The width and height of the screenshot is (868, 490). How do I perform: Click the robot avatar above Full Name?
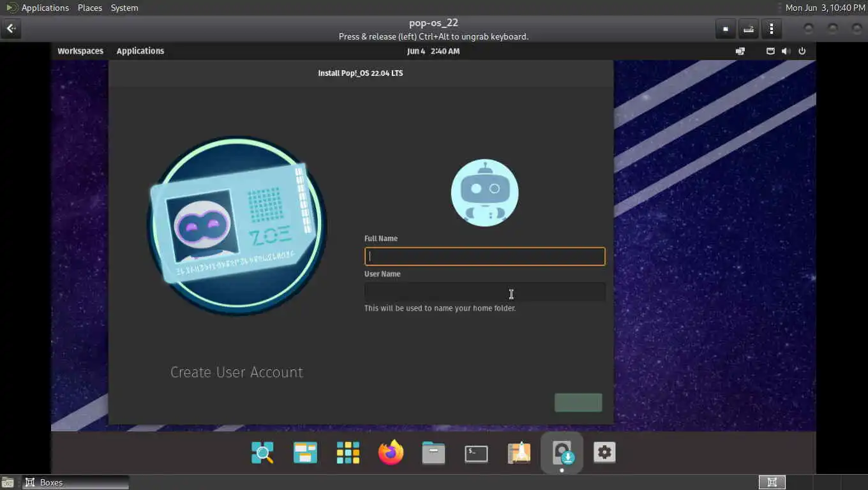coord(485,193)
